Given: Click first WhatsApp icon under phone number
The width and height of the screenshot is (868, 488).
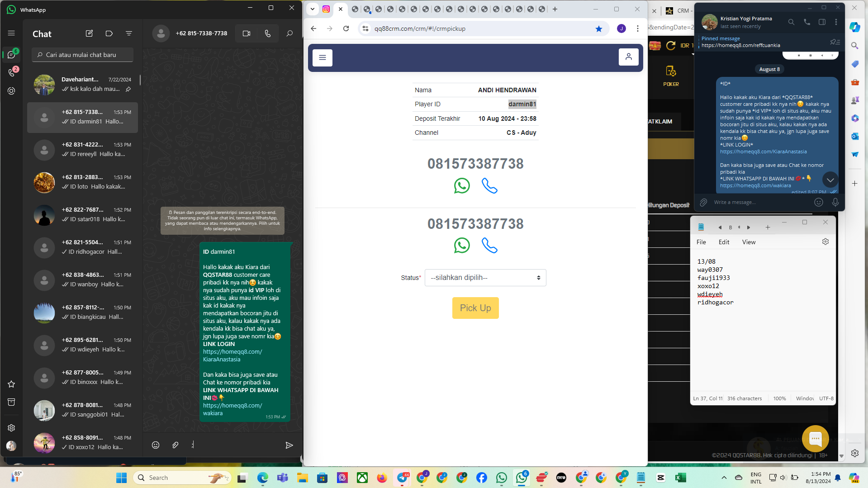Looking at the screenshot, I should point(462,186).
